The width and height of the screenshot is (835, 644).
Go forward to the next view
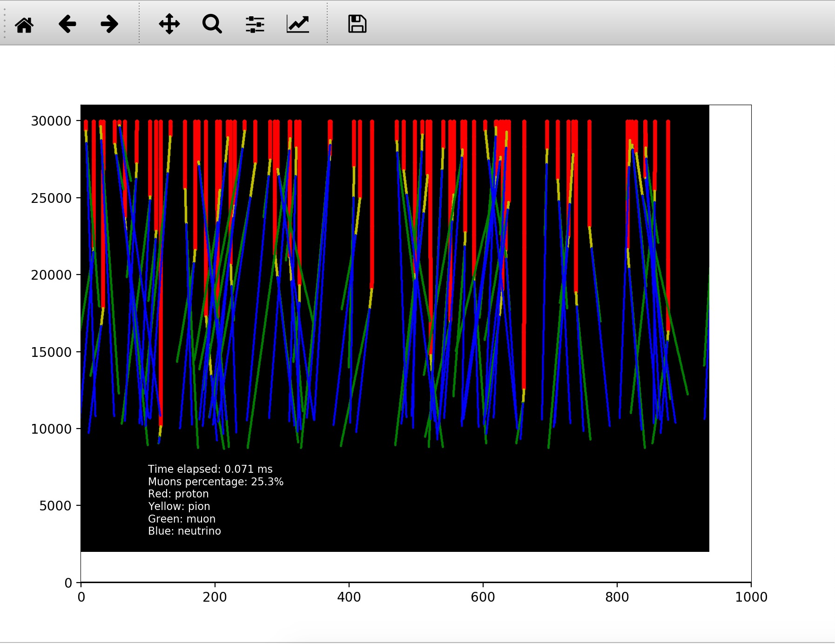109,24
